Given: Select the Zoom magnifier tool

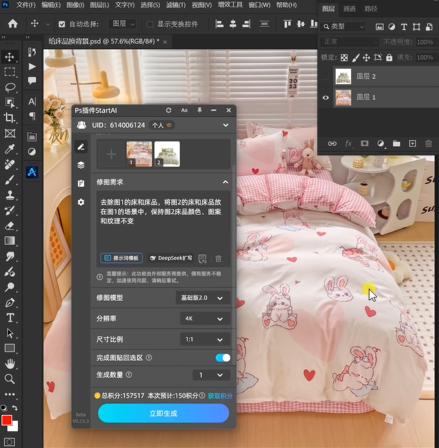Looking at the screenshot, I should point(10,379).
